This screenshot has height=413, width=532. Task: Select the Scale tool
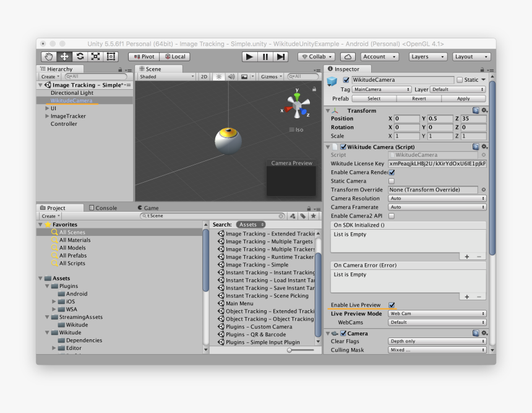96,56
